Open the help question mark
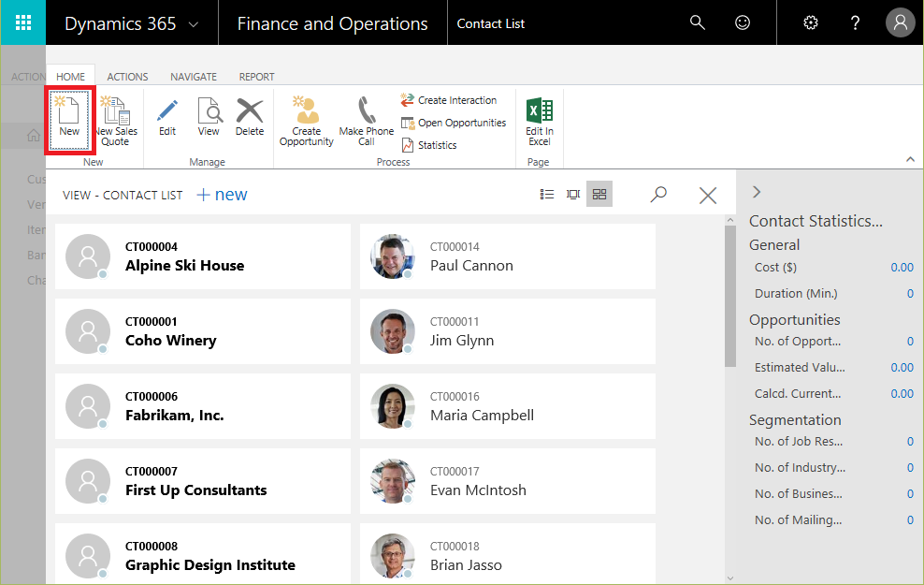This screenshot has height=585, width=924. coord(855,22)
